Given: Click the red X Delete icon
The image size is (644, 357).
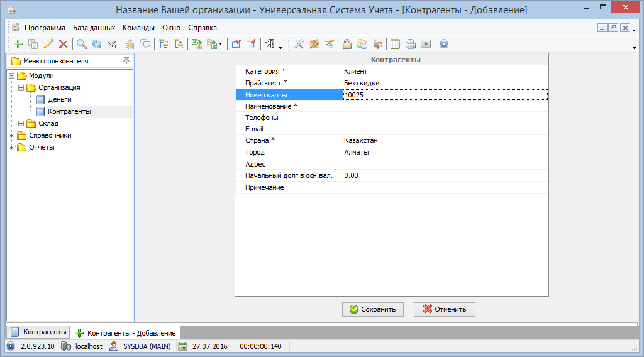Looking at the screenshot, I should 63,44.
